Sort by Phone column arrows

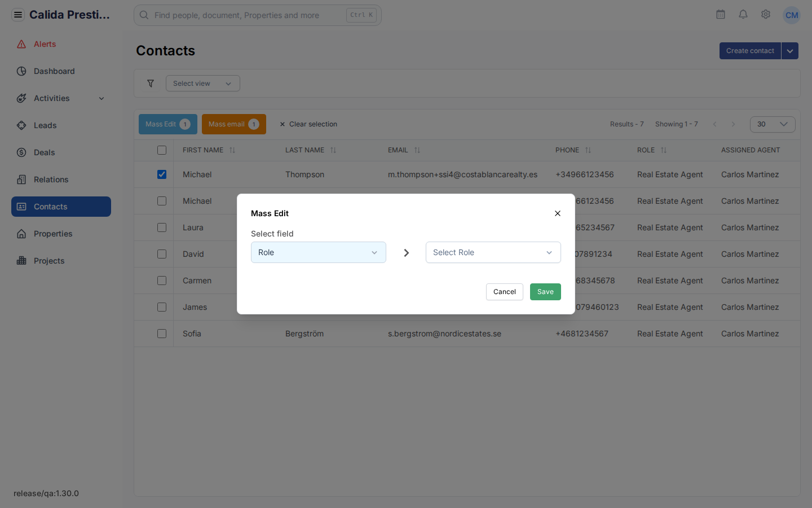pyautogui.click(x=588, y=150)
